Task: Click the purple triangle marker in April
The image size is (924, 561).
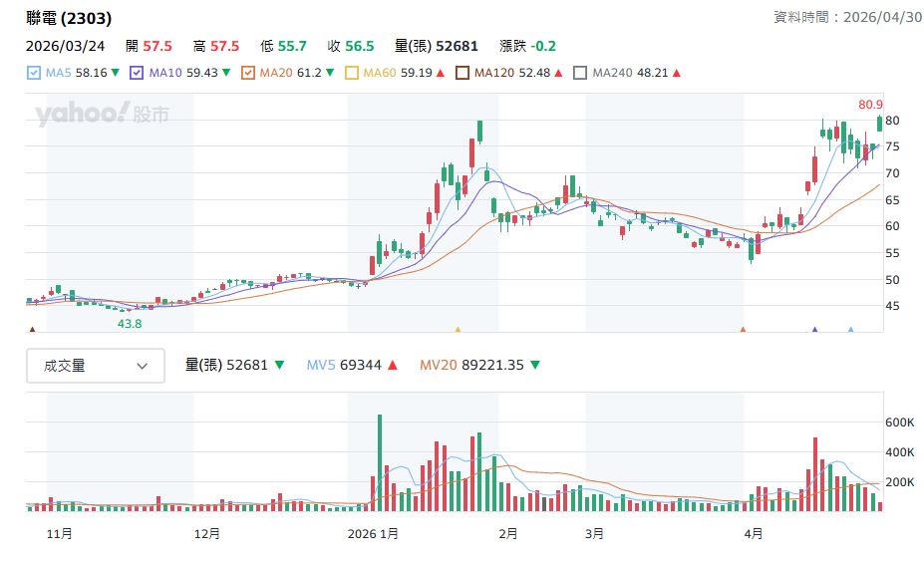Action: pos(815,329)
